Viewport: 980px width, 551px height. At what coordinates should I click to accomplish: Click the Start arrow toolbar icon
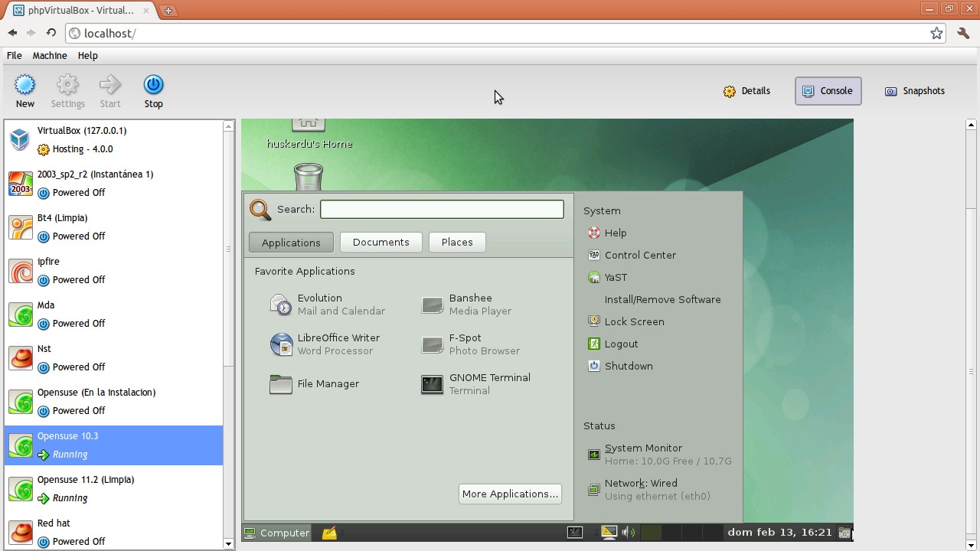pyautogui.click(x=110, y=85)
